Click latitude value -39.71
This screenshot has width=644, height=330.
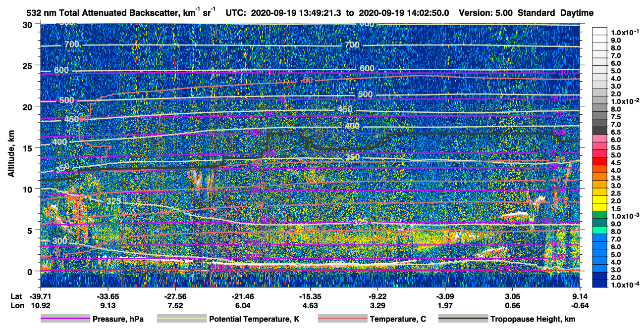(x=40, y=296)
